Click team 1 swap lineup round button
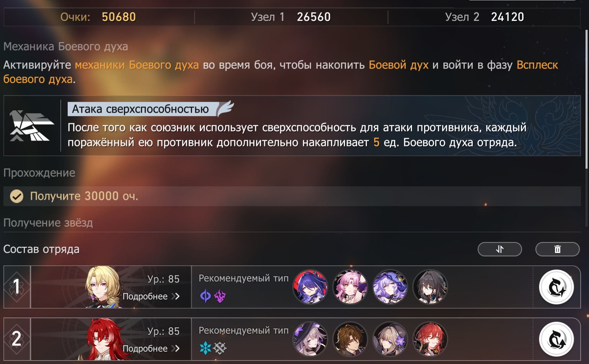 point(556,287)
